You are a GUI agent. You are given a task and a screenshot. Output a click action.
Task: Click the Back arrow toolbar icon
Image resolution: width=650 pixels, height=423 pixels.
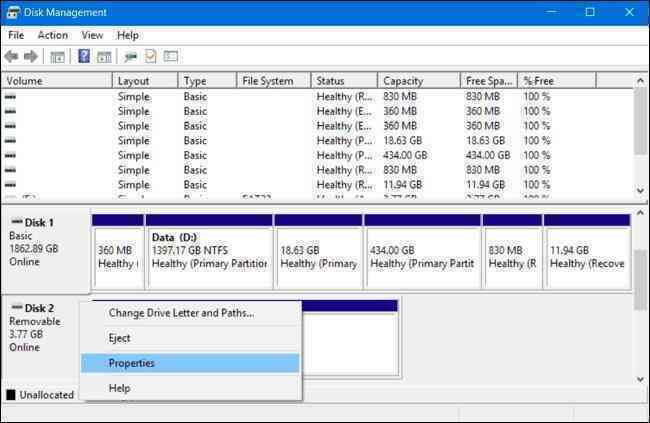click(12, 56)
